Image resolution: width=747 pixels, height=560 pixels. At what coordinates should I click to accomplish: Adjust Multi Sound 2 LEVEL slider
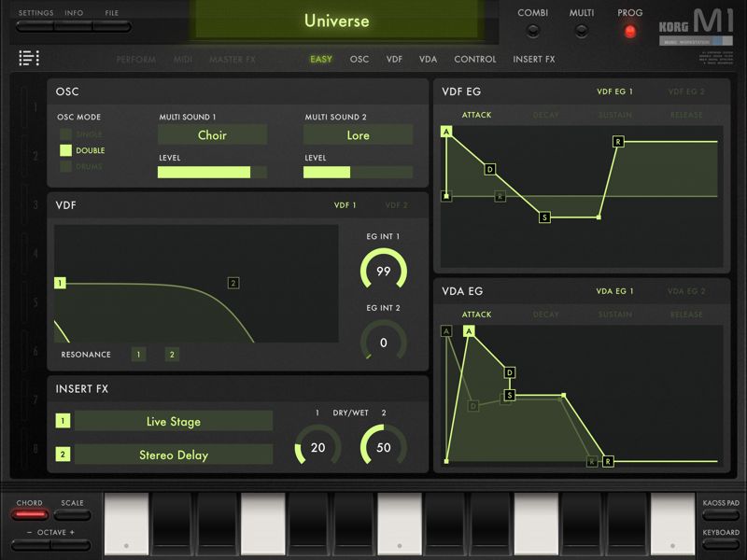(x=358, y=172)
